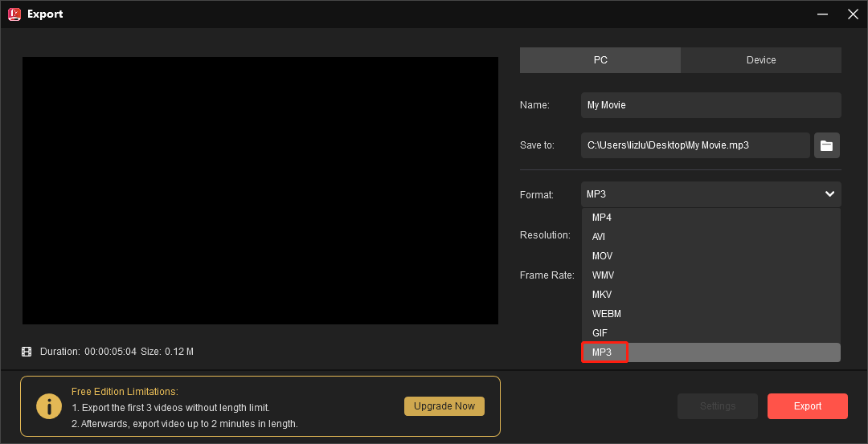This screenshot has height=444, width=868.
Task: Click the Size 0.12 M text
Action: tap(167, 352)
